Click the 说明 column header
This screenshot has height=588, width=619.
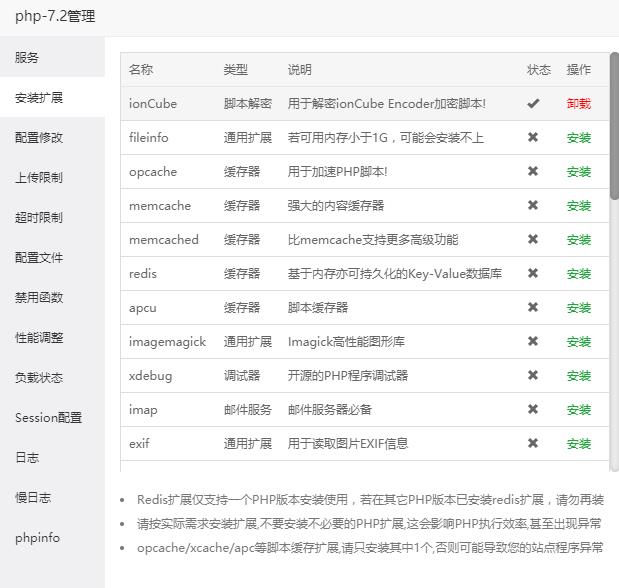pos(300,70)
